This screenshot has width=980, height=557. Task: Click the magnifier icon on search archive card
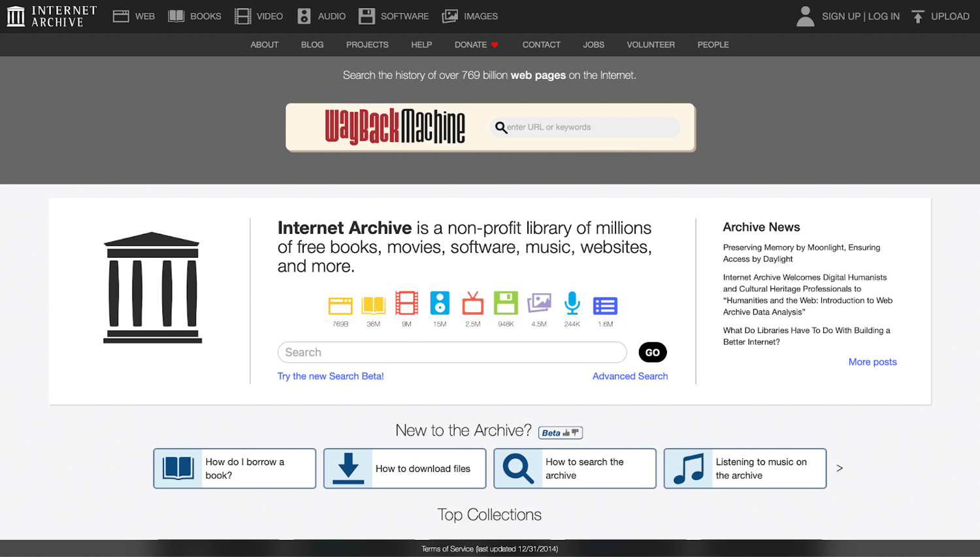518,468
